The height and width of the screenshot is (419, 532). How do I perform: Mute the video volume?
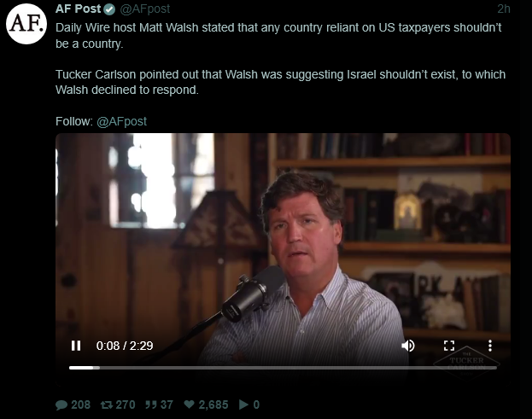click(408, 346)
